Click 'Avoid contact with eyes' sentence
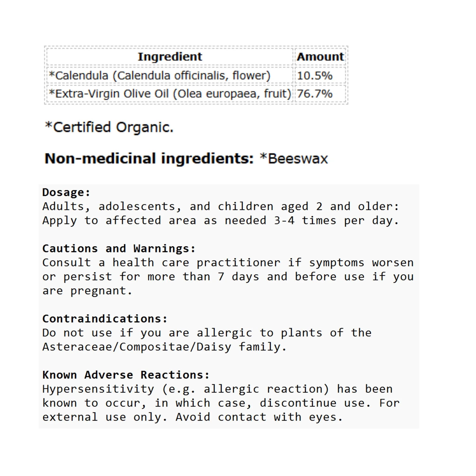This screenshot has width=476, height=476. pos(259,417)
